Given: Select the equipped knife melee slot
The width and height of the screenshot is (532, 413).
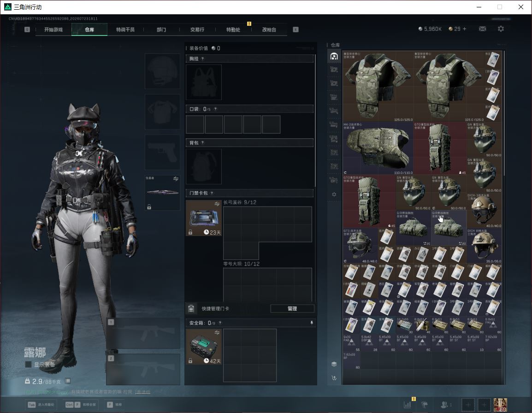Looking at the screenshot, I should pyautogui.click(x=163, y=193).
